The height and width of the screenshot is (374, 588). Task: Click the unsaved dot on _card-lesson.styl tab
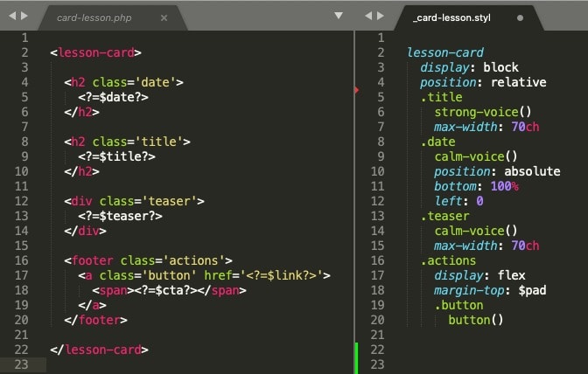520,17
